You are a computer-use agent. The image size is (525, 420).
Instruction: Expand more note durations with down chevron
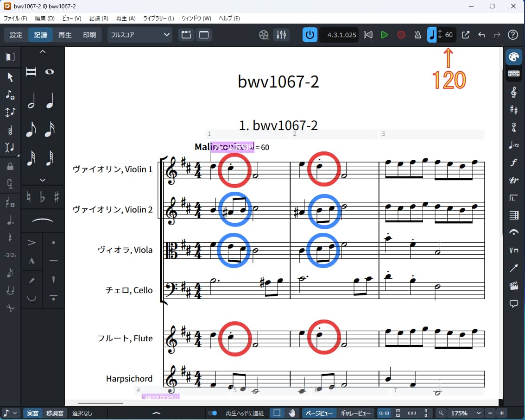[42, 180]
